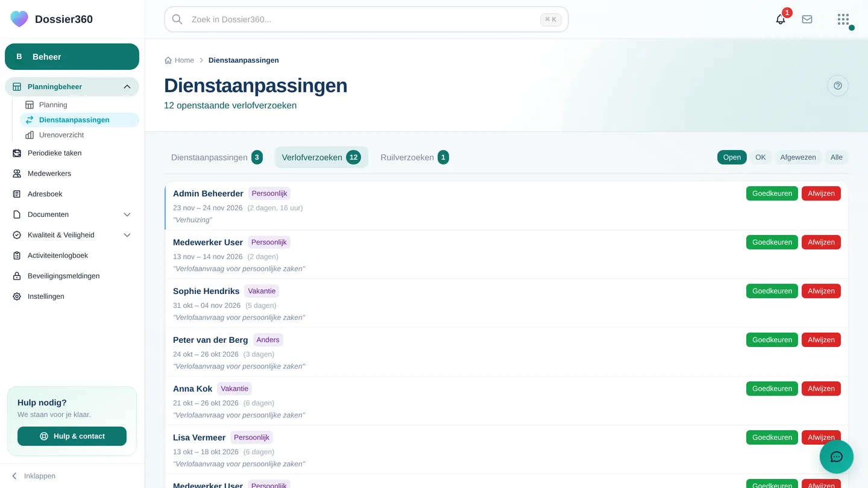Reject Admin Beheerder's leave request

click(821, 193)
